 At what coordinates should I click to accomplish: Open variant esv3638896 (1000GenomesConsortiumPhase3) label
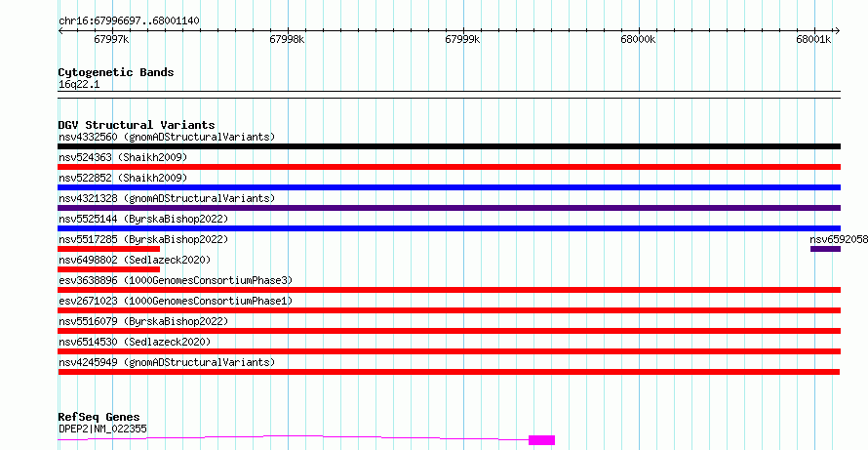click(176, 281)
